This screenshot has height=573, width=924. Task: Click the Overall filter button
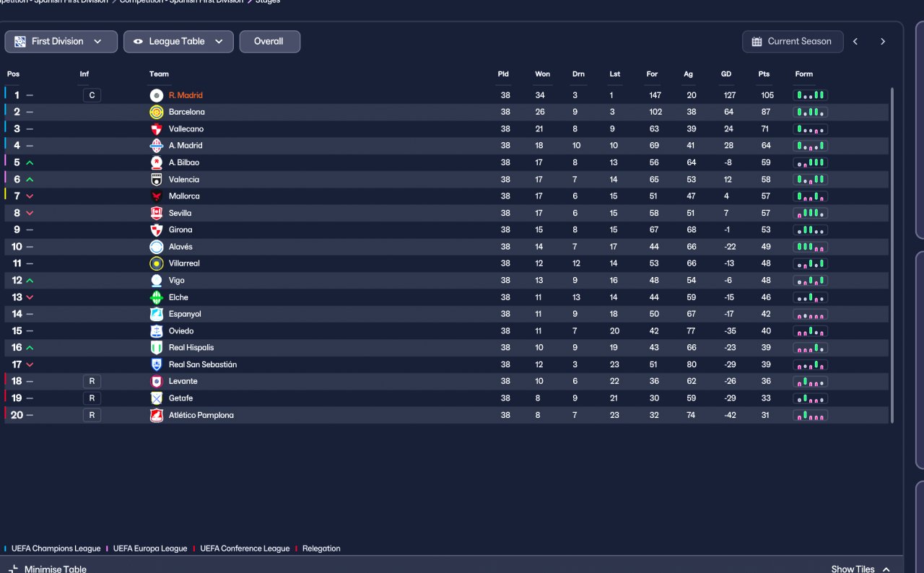coord(269,42)
